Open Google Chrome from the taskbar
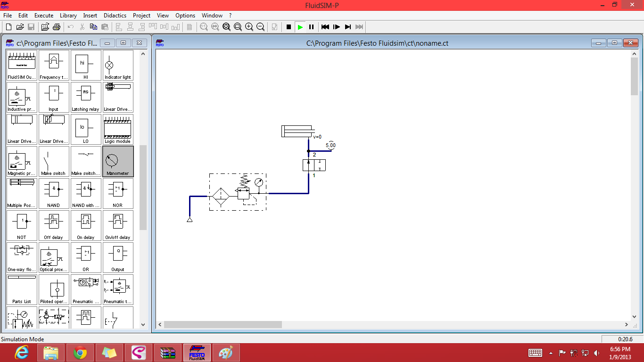 point(80,353)
